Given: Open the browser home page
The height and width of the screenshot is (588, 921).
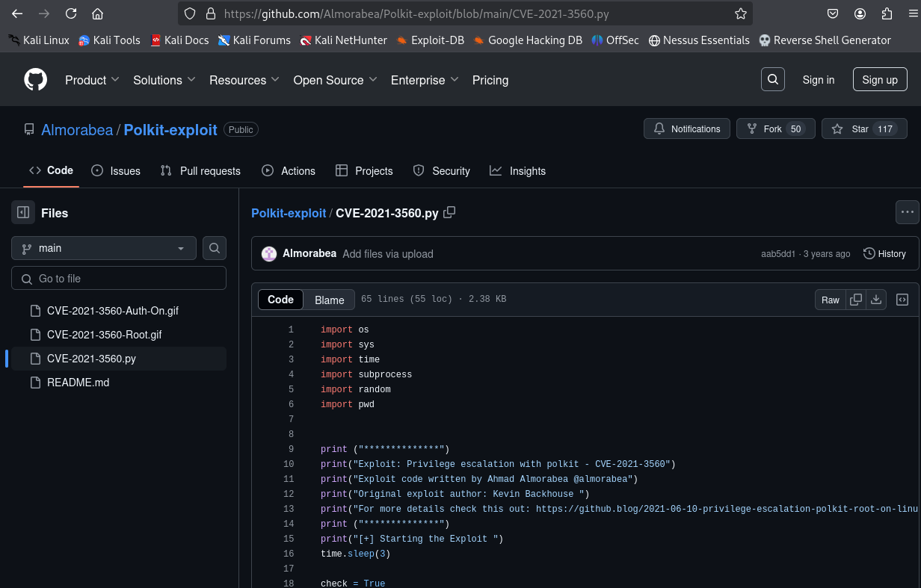Looking at the screenshot, I should [x=97, y=13].
